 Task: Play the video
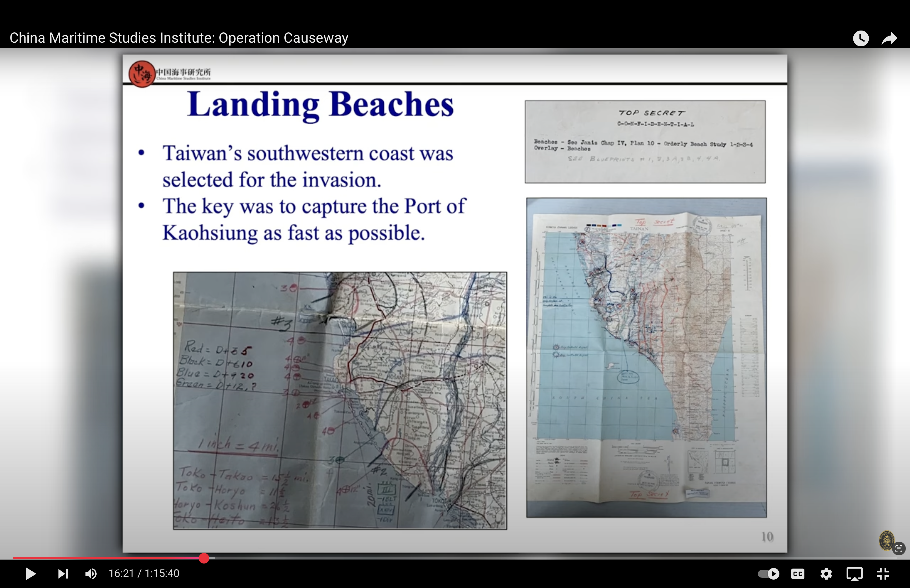coord(30,574)
